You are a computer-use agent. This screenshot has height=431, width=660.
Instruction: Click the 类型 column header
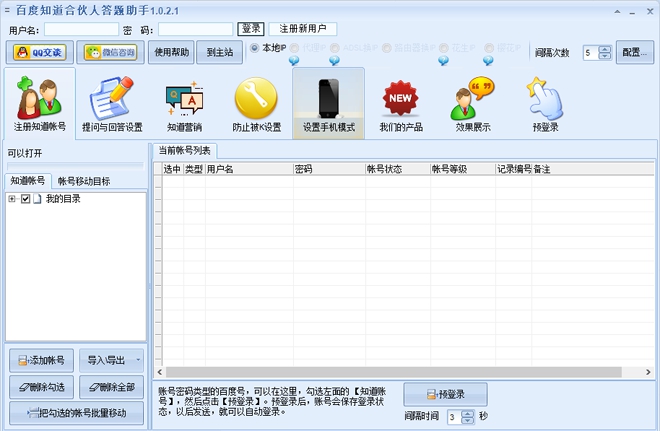click(x=194, y=169)
